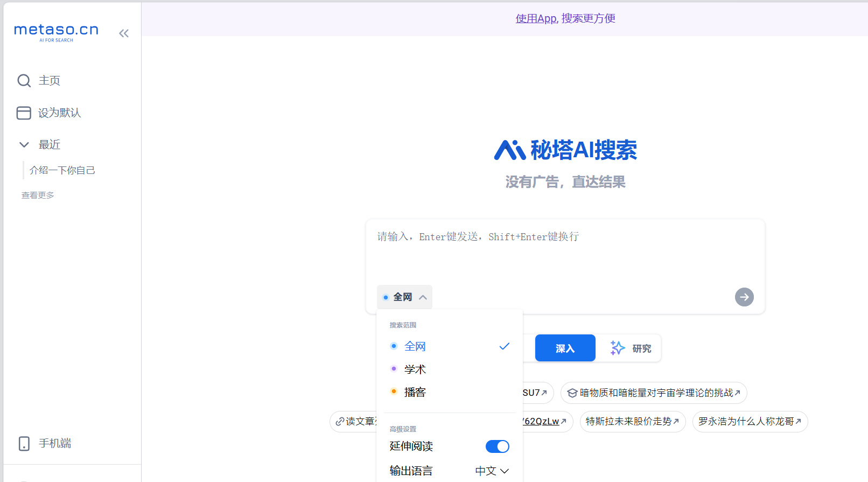The image size is (868, 482).
Task: Select 设为默认 in the sidebar
Action: 49,113
